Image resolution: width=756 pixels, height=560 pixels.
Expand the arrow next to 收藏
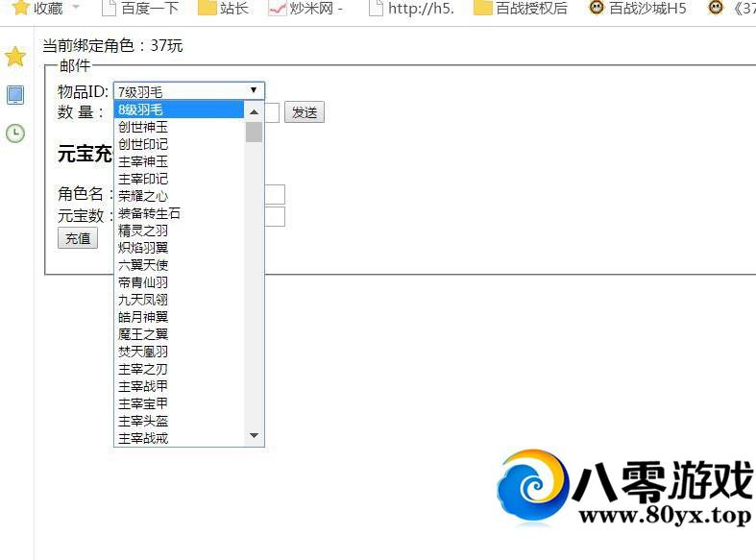pyautogui.click(x=76, y=9)
